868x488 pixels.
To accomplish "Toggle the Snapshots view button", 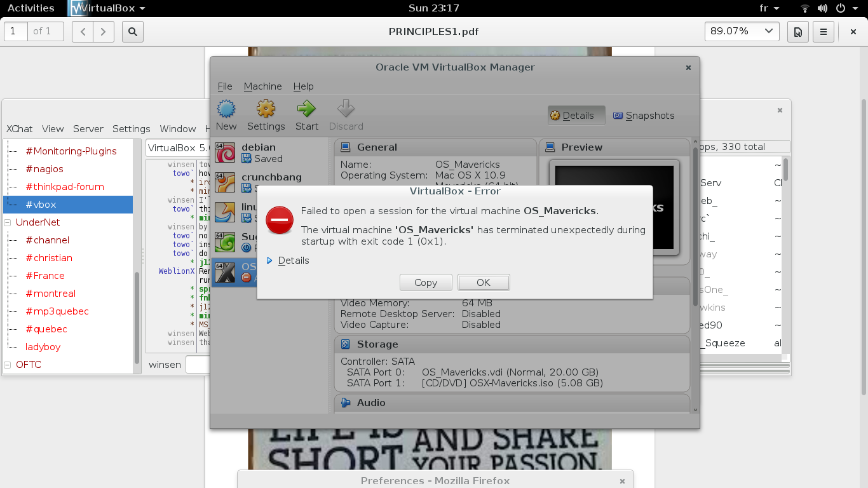I will click(x=644, y=116).
